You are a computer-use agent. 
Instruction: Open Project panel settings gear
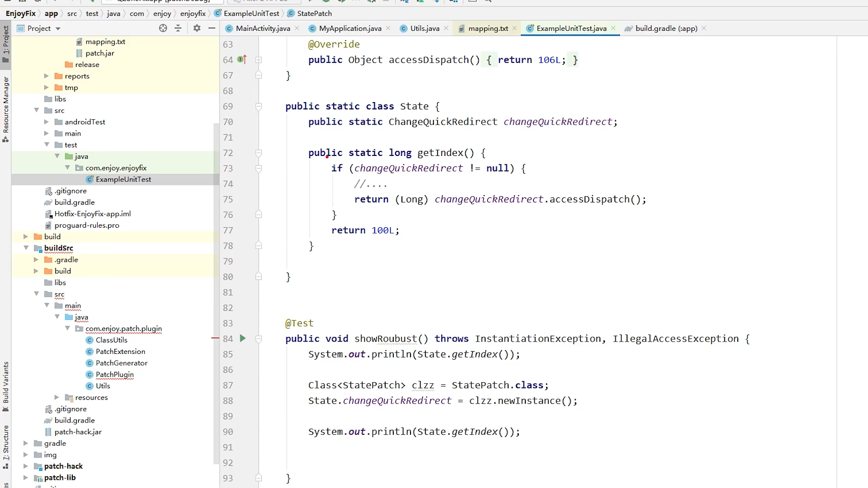point(197,28)
